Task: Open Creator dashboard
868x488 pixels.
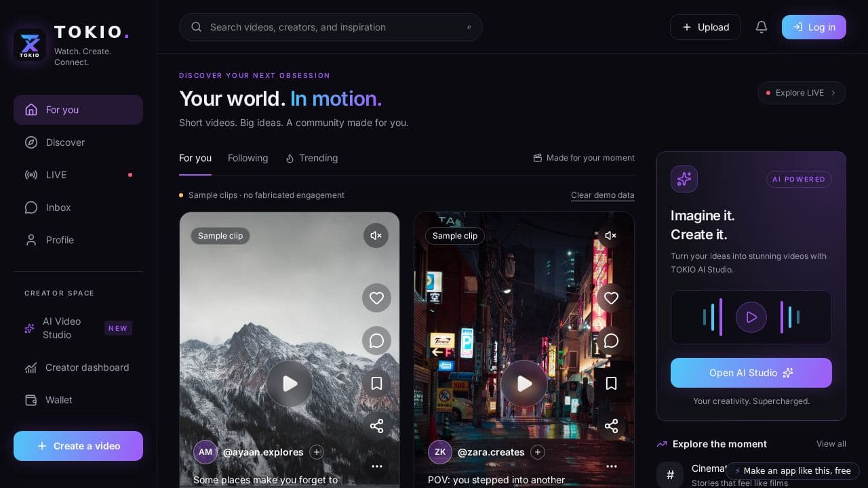Action: (78, 367)
